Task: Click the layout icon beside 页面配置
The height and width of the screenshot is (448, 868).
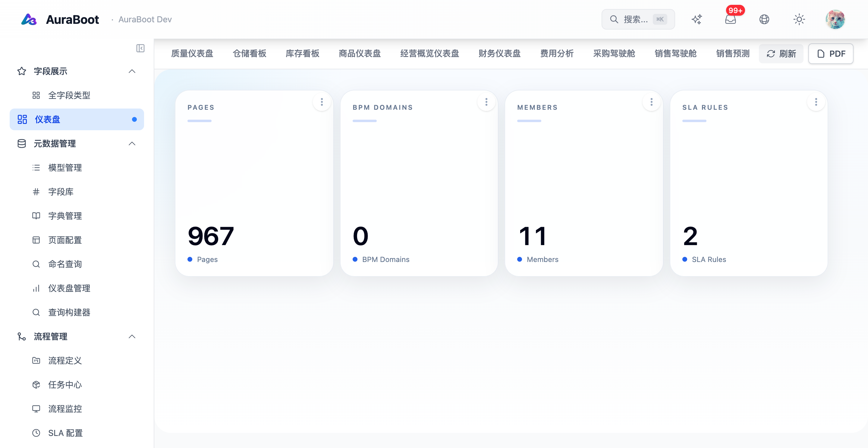Action: click(x=36, y=240)
